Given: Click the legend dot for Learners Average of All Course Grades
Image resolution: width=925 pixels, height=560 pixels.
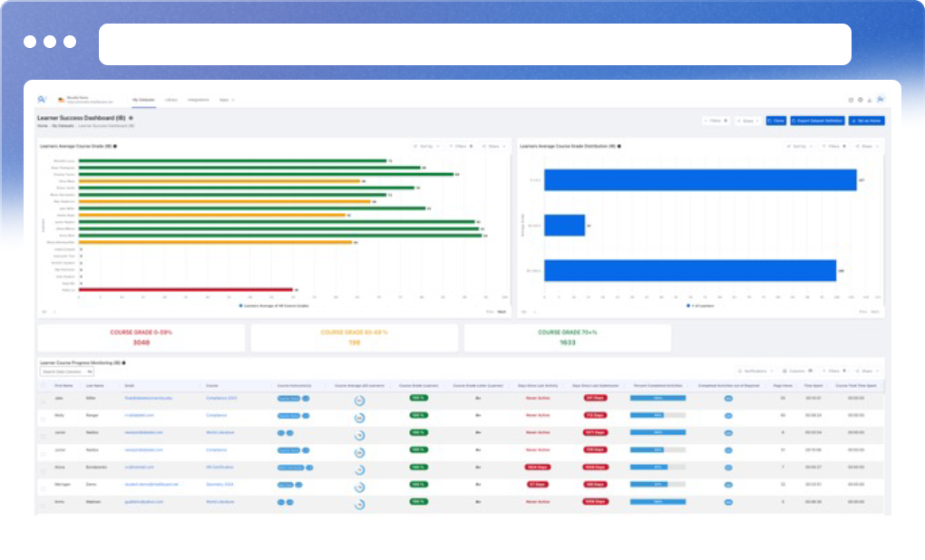Looking at the screenshot, I should point(240,306).
